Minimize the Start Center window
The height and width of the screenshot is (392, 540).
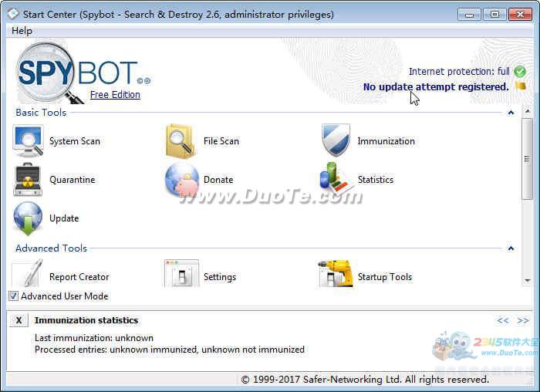pyautogui.click(x=469, y=15)
